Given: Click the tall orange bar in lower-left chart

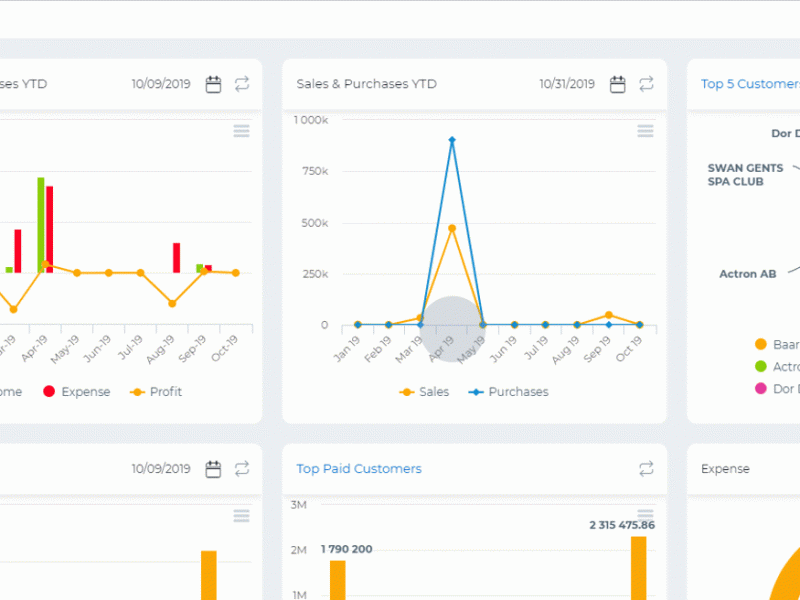Looking at the screenshot, I should click(209, 575).
